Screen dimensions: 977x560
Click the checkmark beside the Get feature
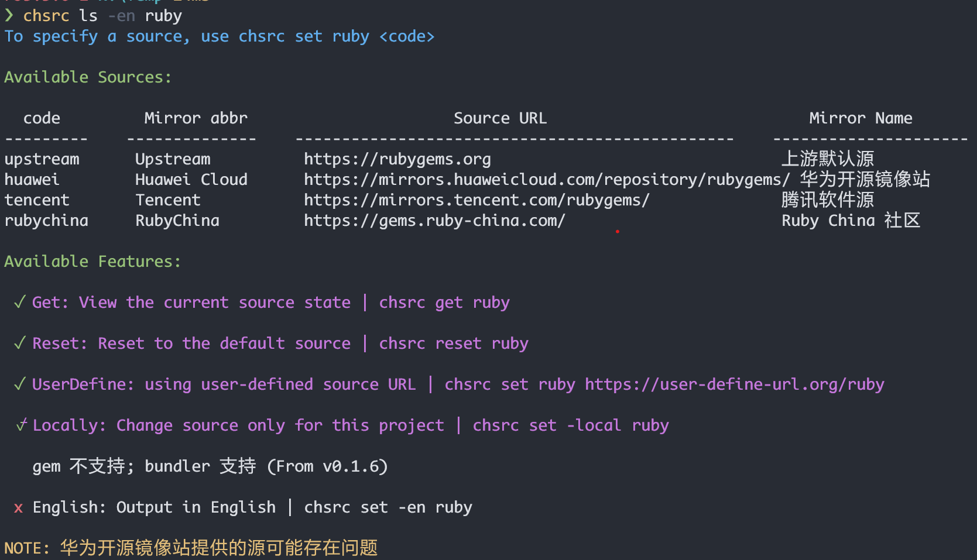click(19, 302)
